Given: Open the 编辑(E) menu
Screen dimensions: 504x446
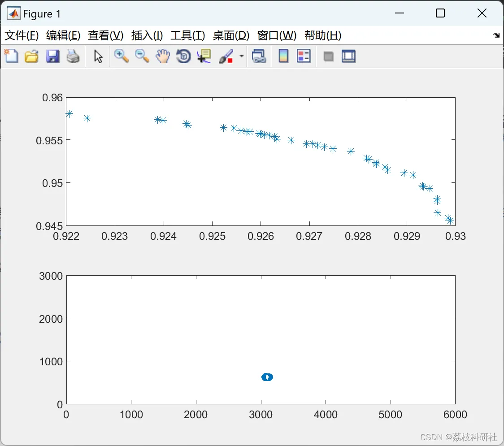Looking at the screenshot, I should click(63, 35).
